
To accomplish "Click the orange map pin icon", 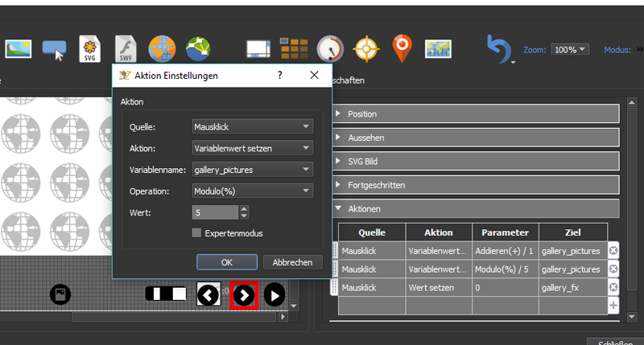I will 402,49.
